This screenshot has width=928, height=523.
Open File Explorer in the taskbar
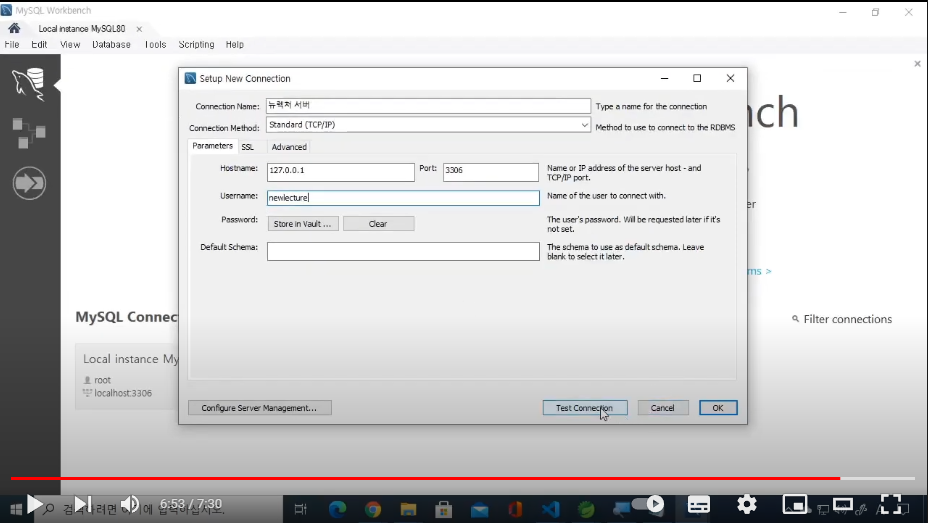pos(408,509)
